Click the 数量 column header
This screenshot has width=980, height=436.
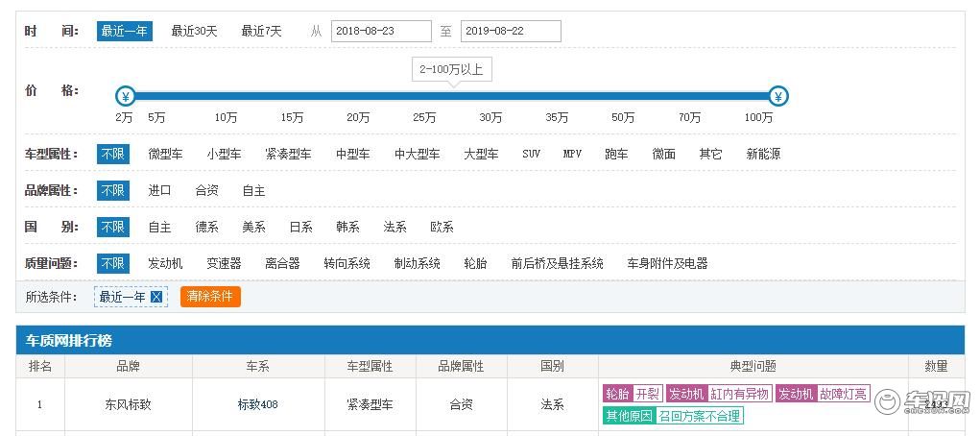point(936,366)
